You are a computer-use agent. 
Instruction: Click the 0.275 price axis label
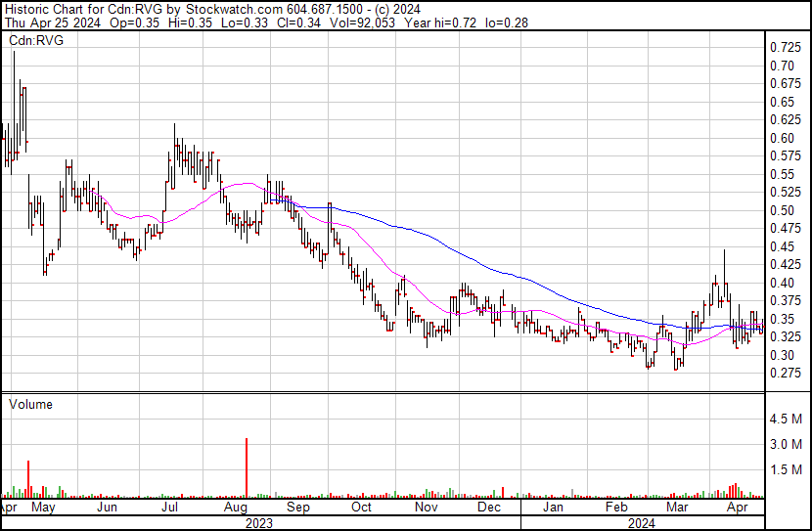coord(786,373)
